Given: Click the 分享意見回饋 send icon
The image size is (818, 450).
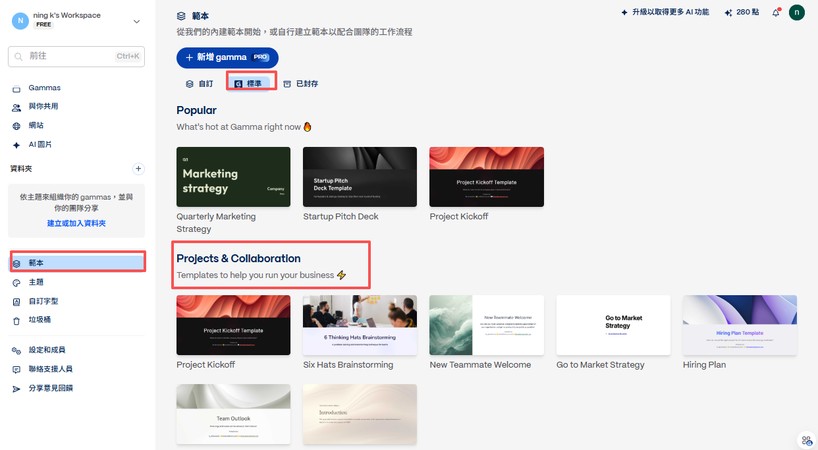Looking at the screenshot, I should pos(16,389).
